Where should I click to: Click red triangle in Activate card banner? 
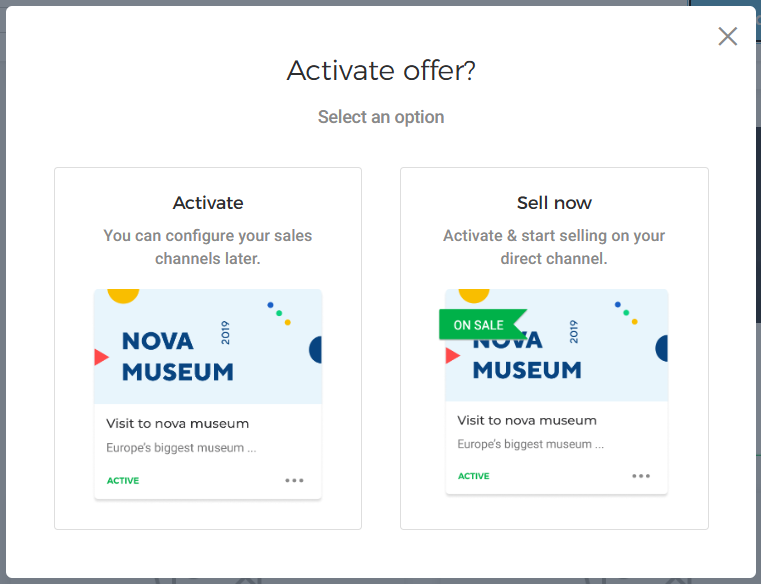point(101,356)
